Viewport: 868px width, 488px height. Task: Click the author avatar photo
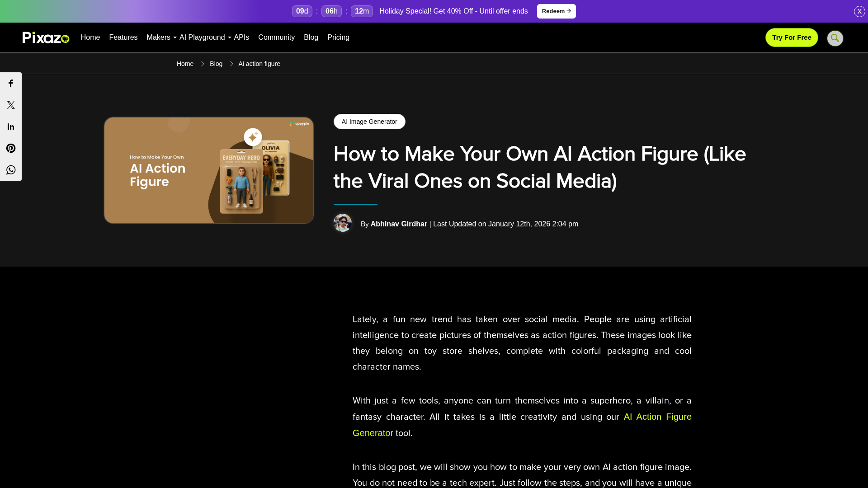(343, 223)
